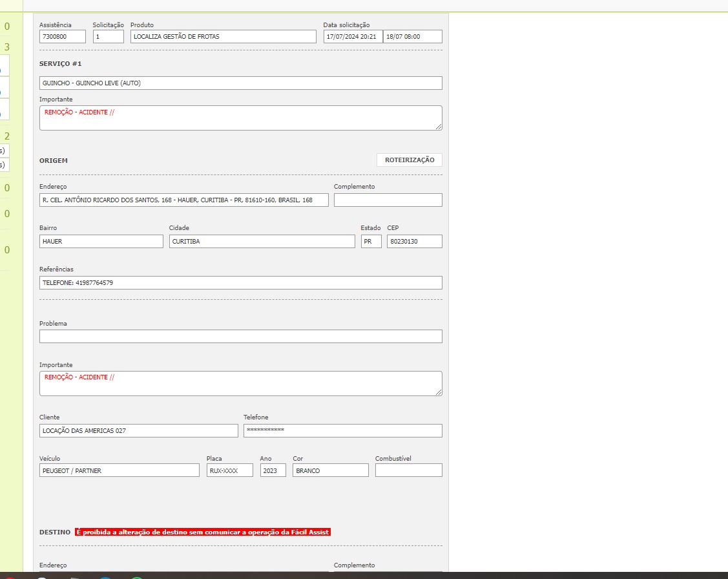
Task: Select the Assistência field showing 7300800
Action: click(62, 37)
